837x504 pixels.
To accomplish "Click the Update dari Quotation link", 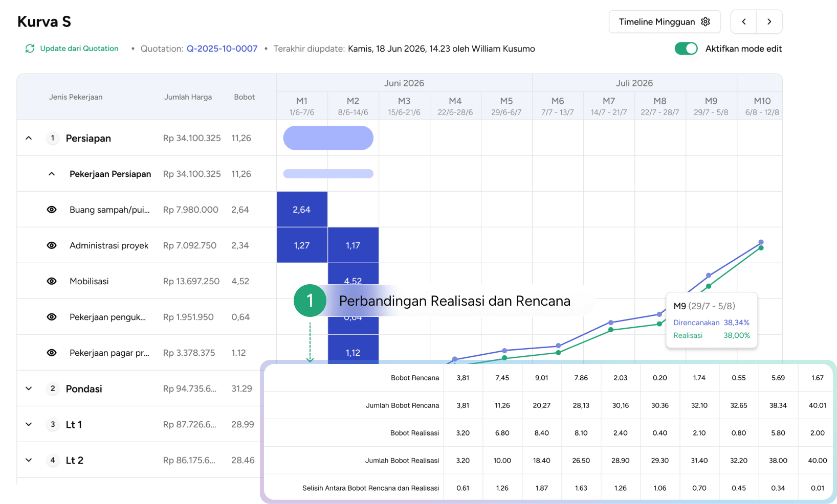I will [79, 49].
